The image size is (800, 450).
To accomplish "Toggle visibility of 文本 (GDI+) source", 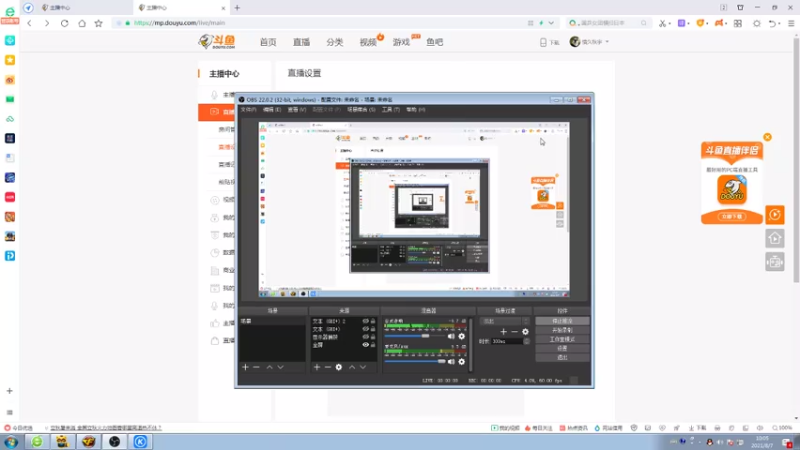I will tap(365, 329).
